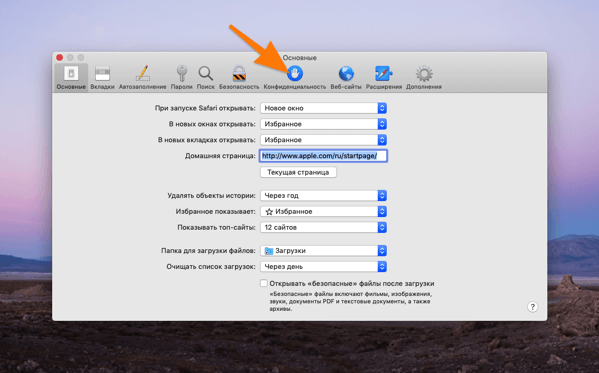Switch to the Вкладки pane
Image resolution: width=599 pixels, height=373 pixels.
click(102, 78)
